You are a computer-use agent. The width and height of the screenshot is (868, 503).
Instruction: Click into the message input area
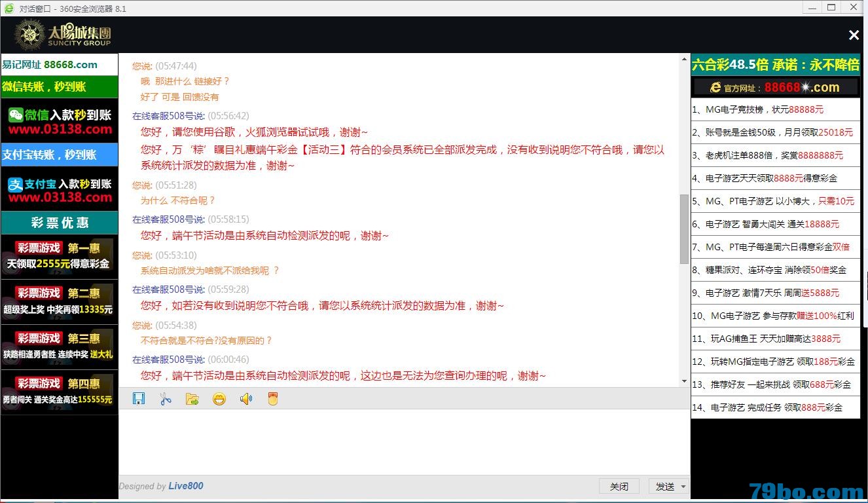404,443
